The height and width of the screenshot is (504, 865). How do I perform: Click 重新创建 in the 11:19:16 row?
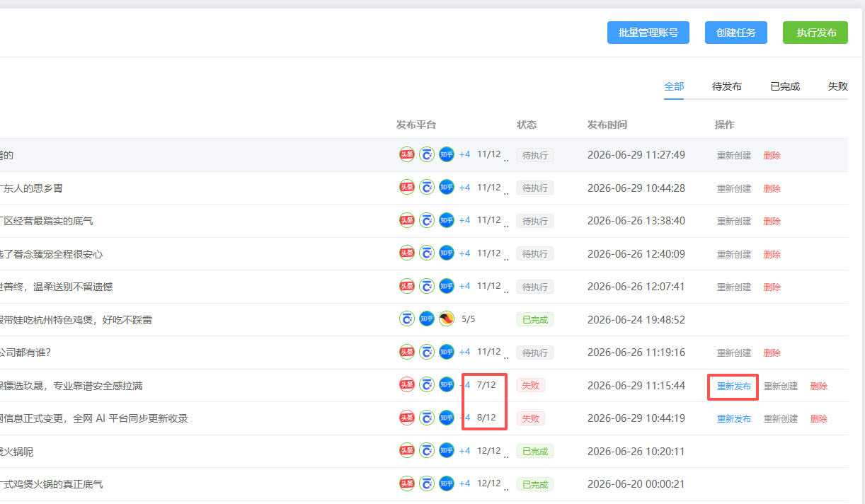734,353
